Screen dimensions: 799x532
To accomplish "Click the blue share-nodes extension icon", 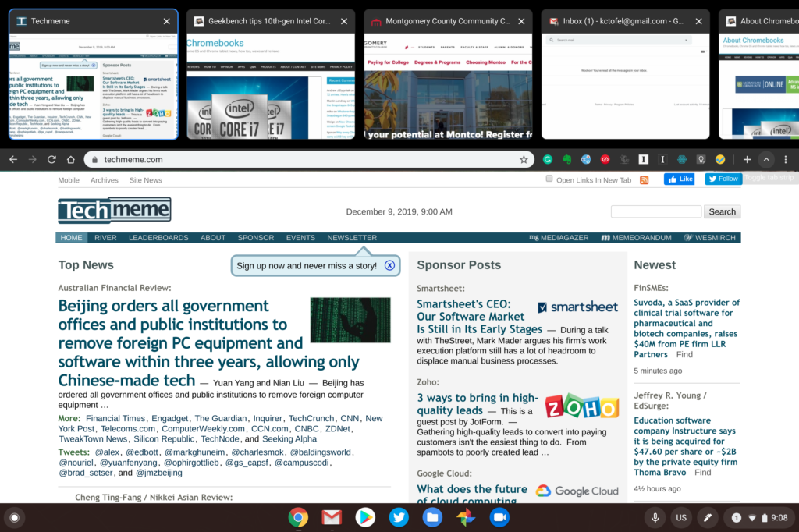I will [x=586, y=159].
